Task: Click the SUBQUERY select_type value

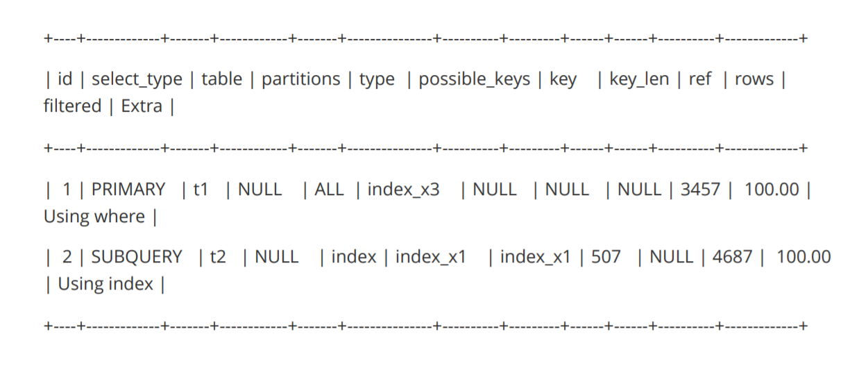Action: coord(137,257)
